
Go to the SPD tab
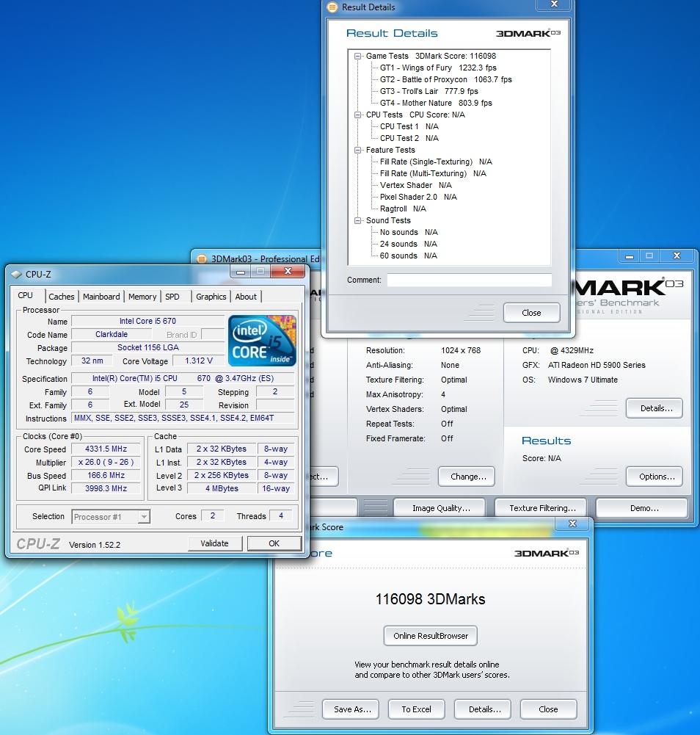172,297
